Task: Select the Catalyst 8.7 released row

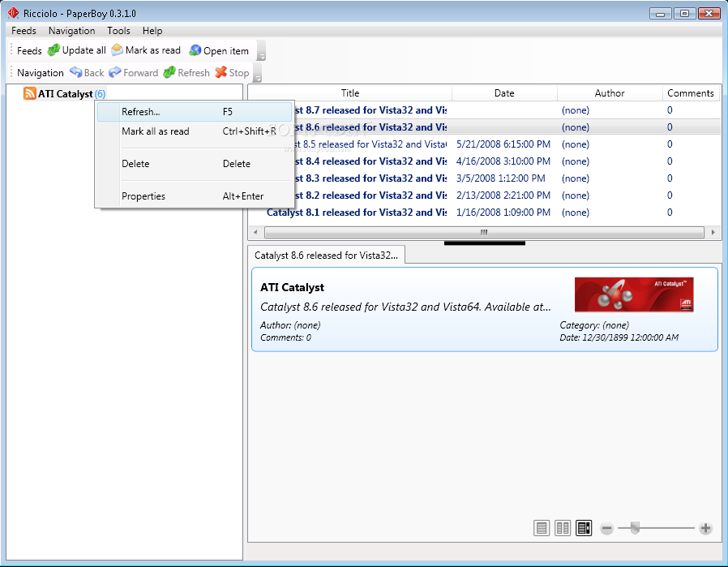Action: pyautogui.click(x=484, y=110)
